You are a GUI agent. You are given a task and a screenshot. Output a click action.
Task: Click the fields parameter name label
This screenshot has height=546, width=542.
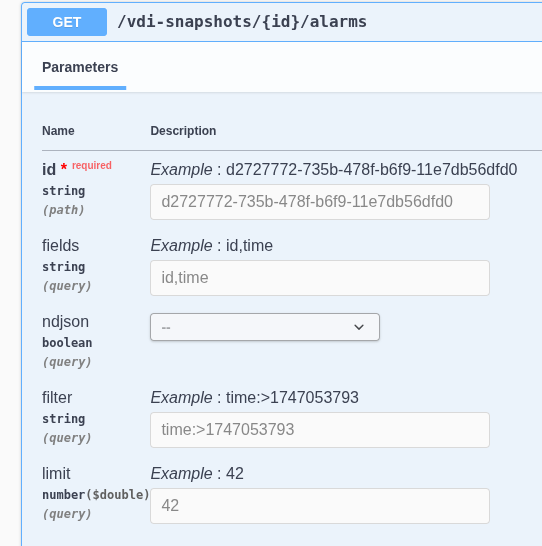[x=61, y=245]
